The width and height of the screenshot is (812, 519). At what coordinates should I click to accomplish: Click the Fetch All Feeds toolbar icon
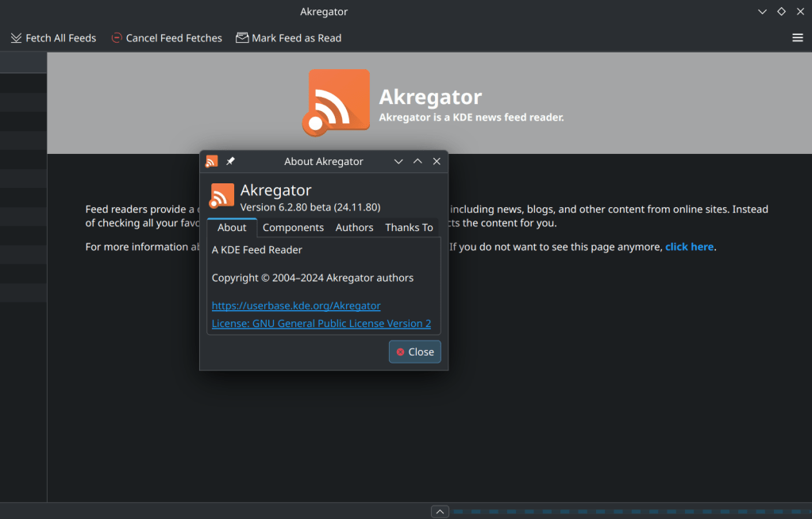pyautogui.click(x=16, y=38)
